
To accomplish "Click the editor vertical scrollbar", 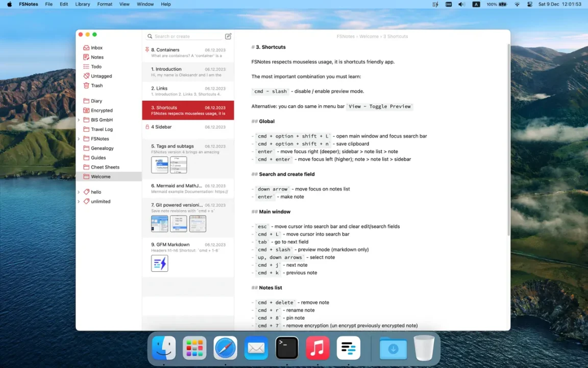I will pos(508,140).
